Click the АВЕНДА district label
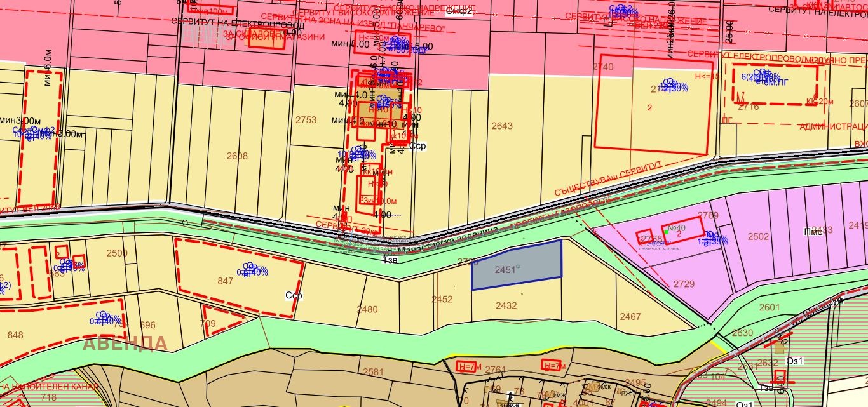 [125, 344]
